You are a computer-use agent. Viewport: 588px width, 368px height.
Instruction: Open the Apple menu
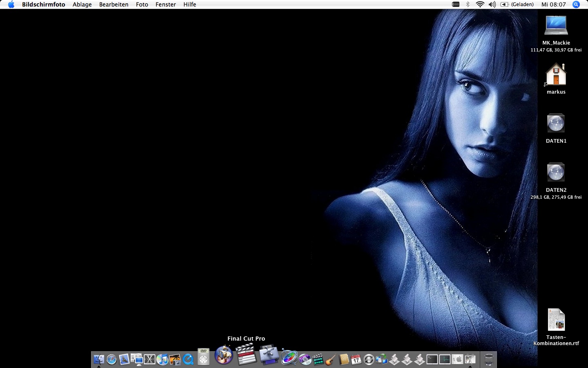click(11, 4)
